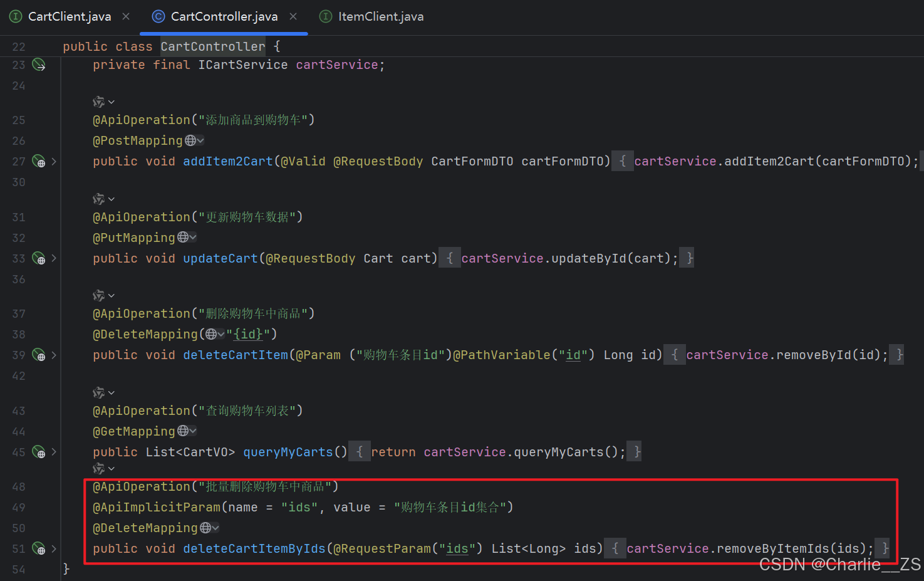Open the inlay hint dropdown above line 31

click(x=104, y=199)
